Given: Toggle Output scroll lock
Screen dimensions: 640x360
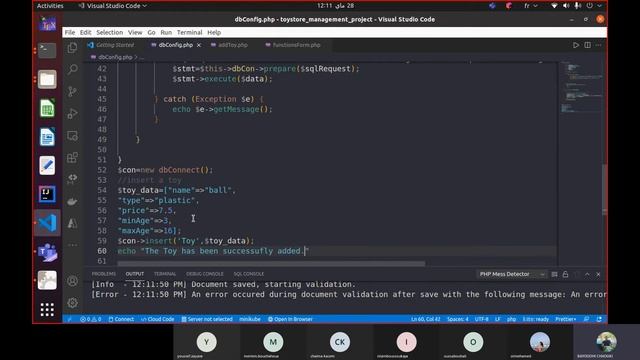Looking at the screenshot, I should (565, 274).
